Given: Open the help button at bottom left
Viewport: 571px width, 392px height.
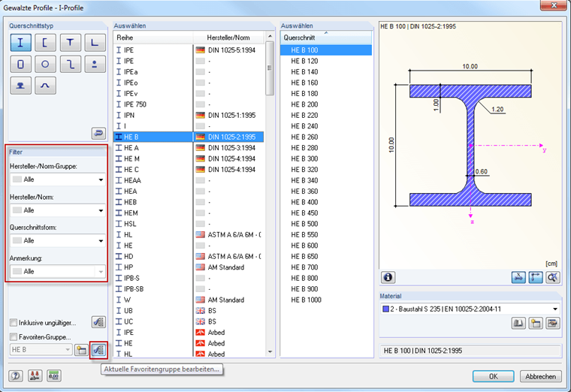Looking at the screenshot, I should [x=16, y=376].
